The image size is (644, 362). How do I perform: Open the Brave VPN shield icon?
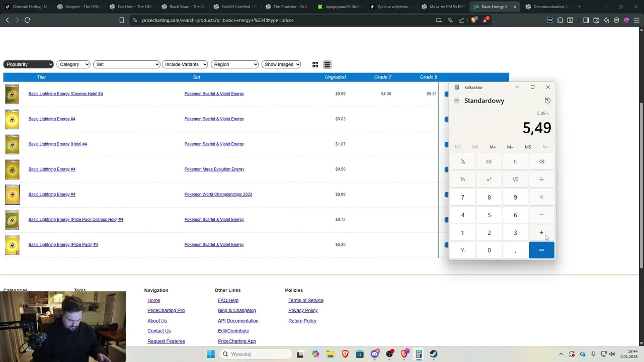[616, 20]
